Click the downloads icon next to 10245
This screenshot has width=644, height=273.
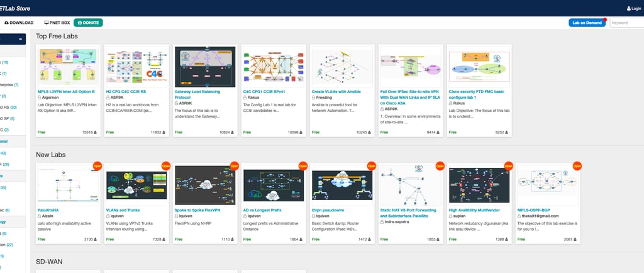coord(370,132)
